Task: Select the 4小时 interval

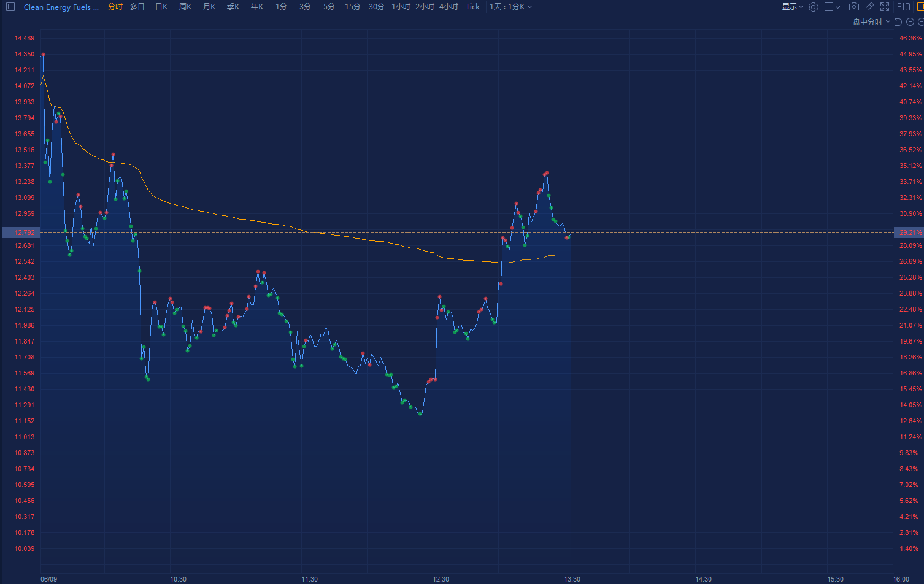Action: click(449, 7)
